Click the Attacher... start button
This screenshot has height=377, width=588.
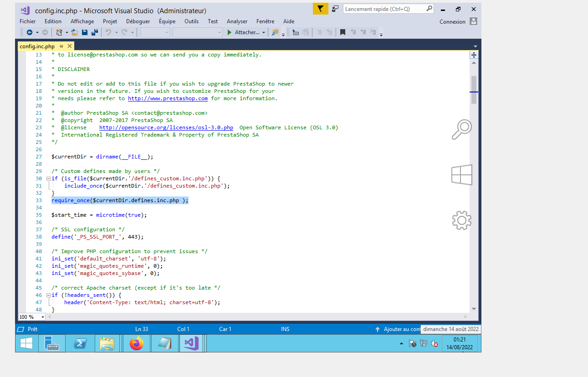point(243,32)
